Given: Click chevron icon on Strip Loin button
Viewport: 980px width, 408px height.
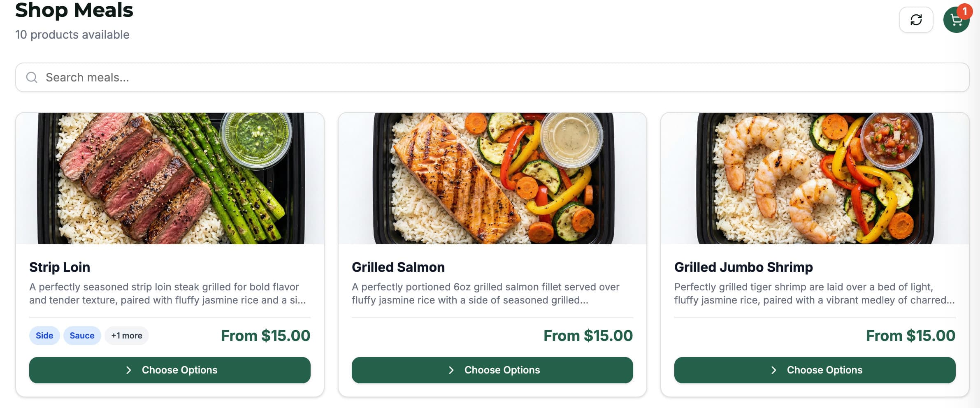Looking at the screenshot, I should (129, 370).
